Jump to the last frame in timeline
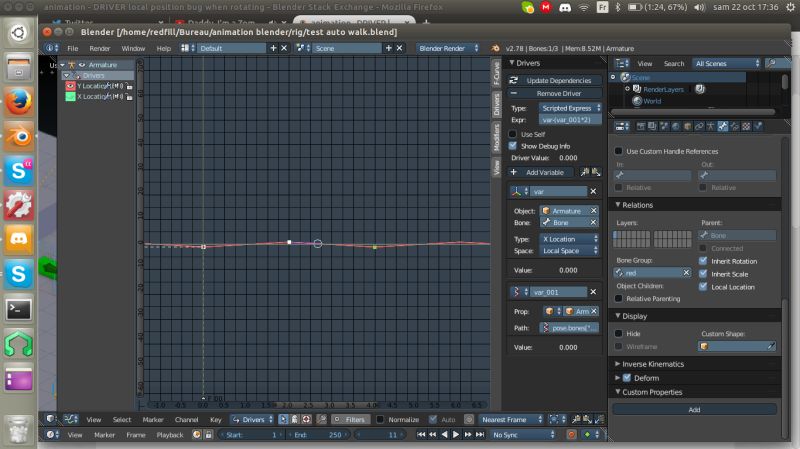The width and height of the screenshot is (800, 449). pyautogui.click(x=480, y=435)
